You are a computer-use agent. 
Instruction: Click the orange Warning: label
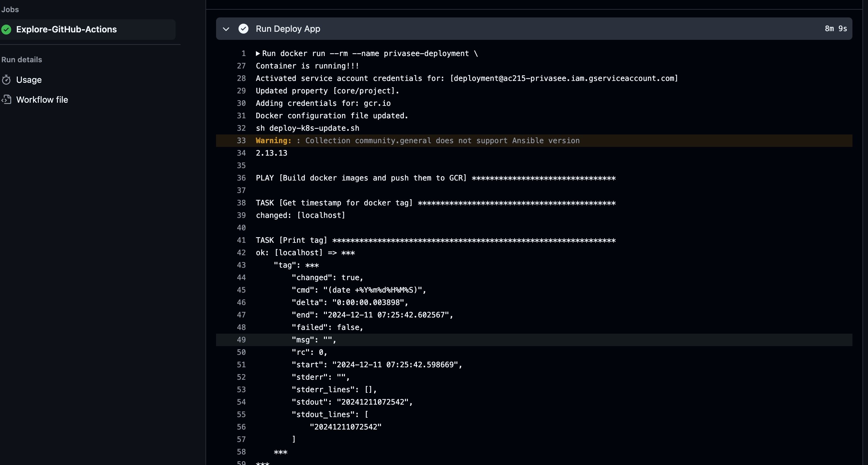[273, 141]
